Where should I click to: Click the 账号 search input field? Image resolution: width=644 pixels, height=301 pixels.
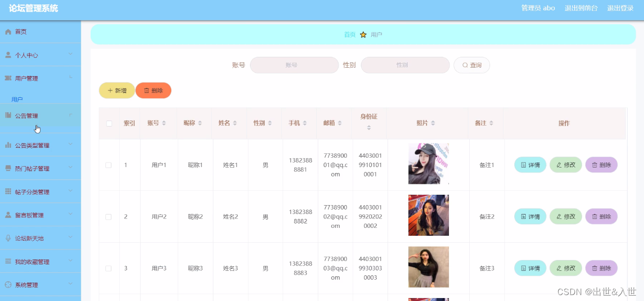click(x=294, y=65)
